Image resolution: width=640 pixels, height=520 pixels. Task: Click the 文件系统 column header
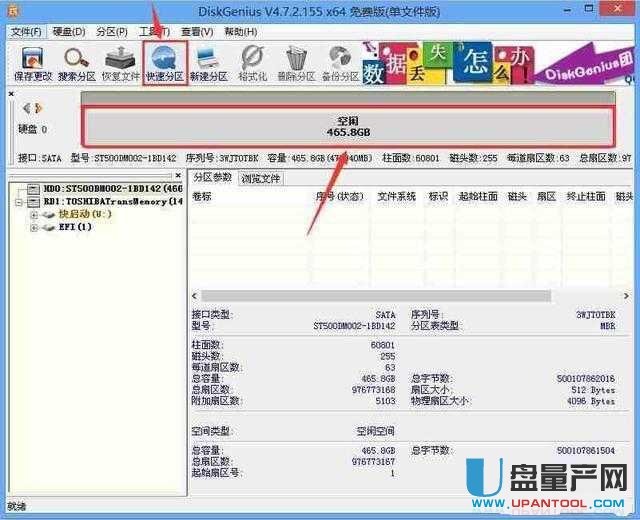[x=396, y=197]
